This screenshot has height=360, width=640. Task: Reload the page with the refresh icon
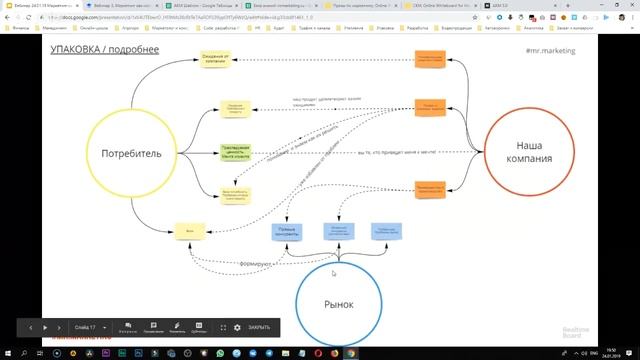(x=29, y=18)
